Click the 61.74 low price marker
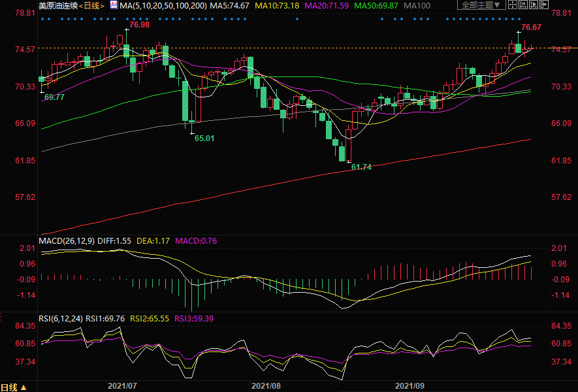Image resolution: width=578 pixels, height=392 pixels. coord(361,167)
